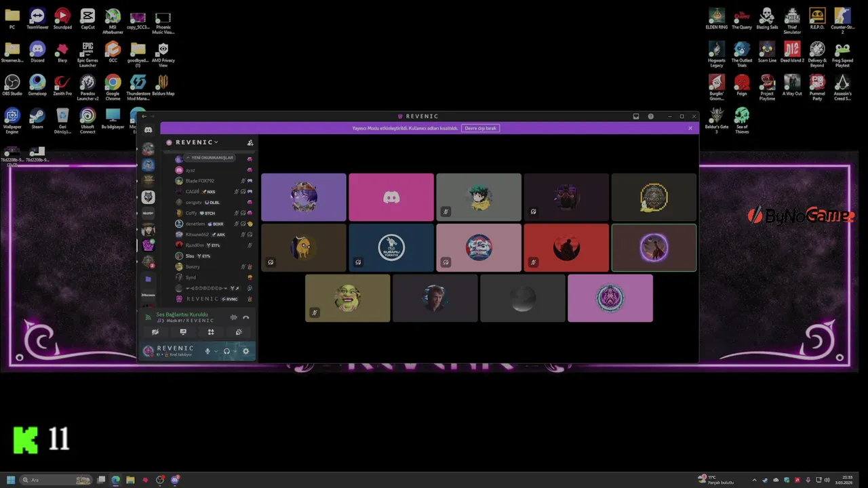Open Discord user settings gear
This screenshot has width=868, height=488.
[245, 351]
